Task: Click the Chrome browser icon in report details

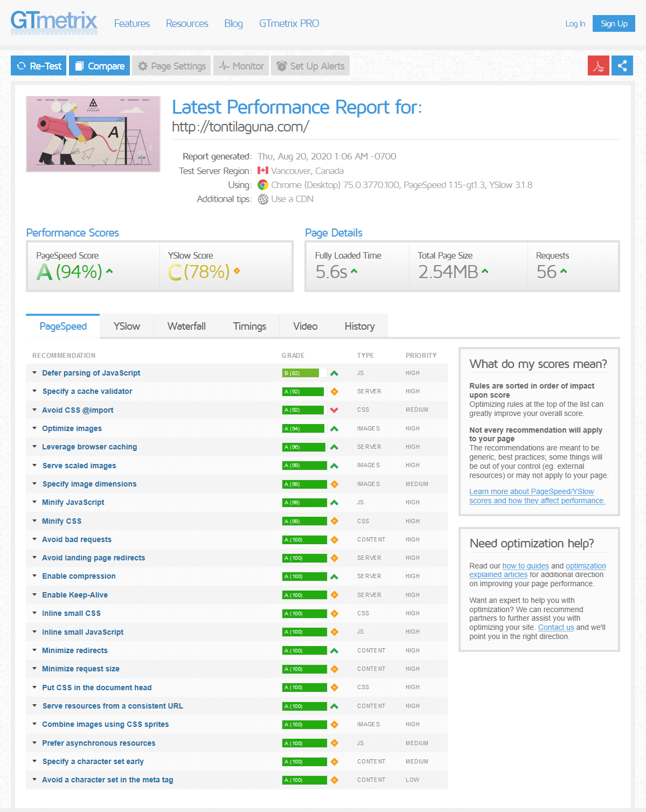Action: [x=263, y=185]
